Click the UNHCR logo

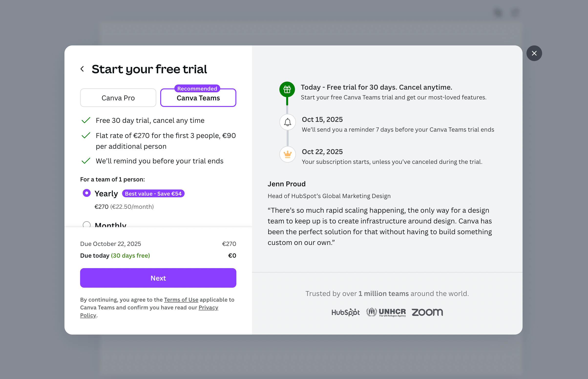[x=386, y=312]
